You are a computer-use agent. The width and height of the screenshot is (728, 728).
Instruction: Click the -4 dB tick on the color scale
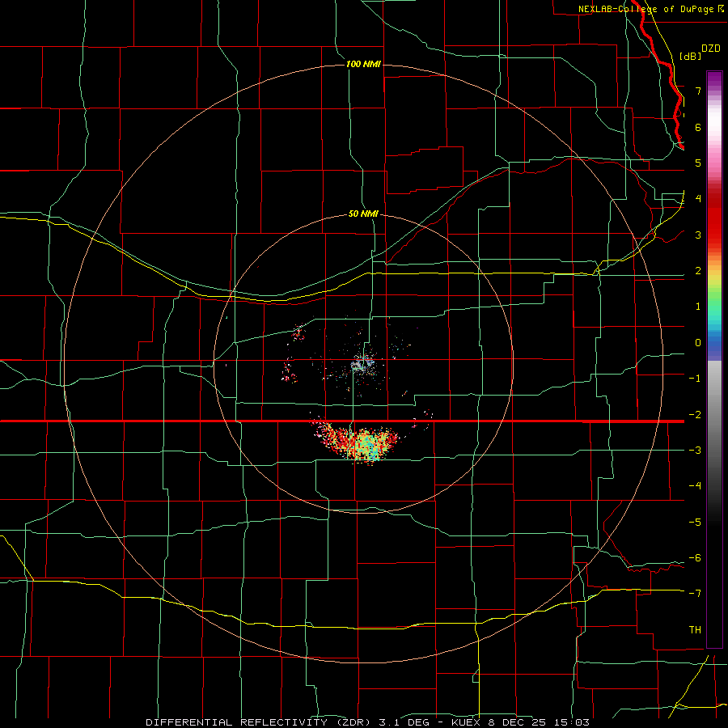click(x=695, y=485)
